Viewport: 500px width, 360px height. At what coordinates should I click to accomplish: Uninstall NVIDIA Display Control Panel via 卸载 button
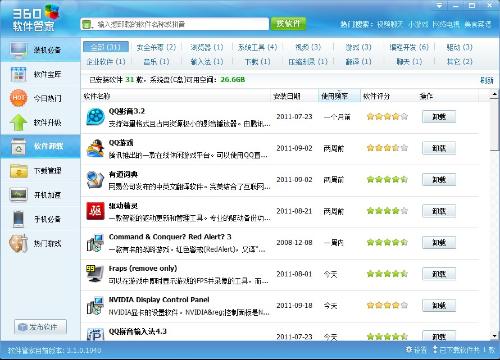point(439,306)
